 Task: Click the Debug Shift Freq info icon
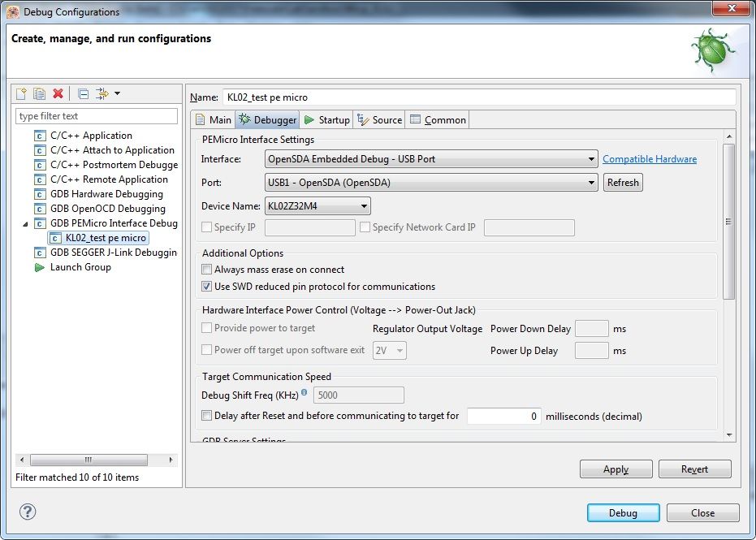[x=305, y=392]
